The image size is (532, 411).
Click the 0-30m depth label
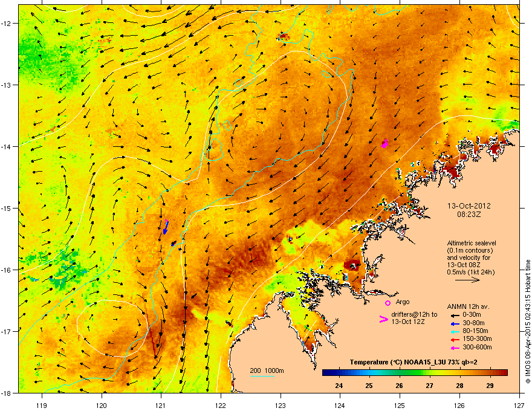472,315
